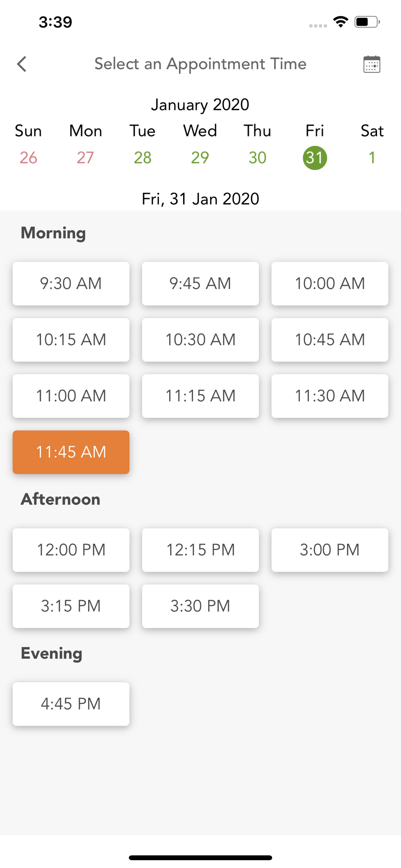Select the 4:45 PM evening slot
401x868 pixels.
click(71, 704)
